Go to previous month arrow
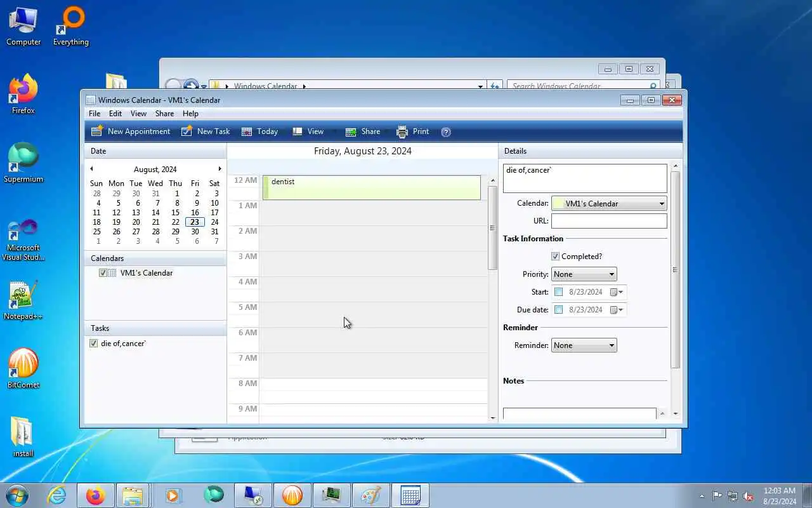The height and width of the screenshot is (508, 812). pos(91,169)
